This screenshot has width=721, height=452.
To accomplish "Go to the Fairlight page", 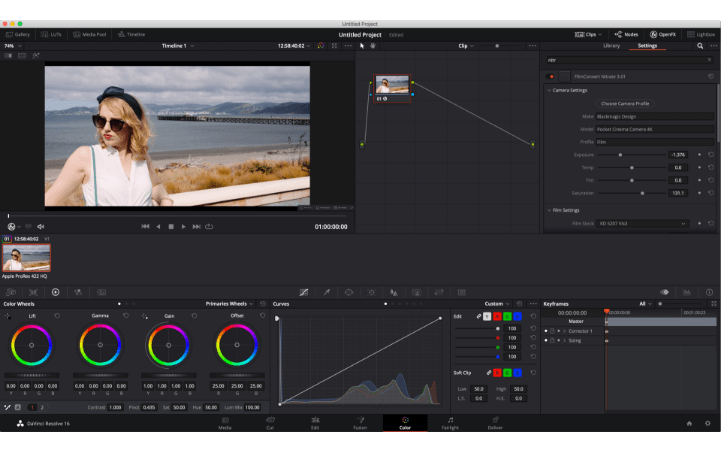I will point(450,423).
